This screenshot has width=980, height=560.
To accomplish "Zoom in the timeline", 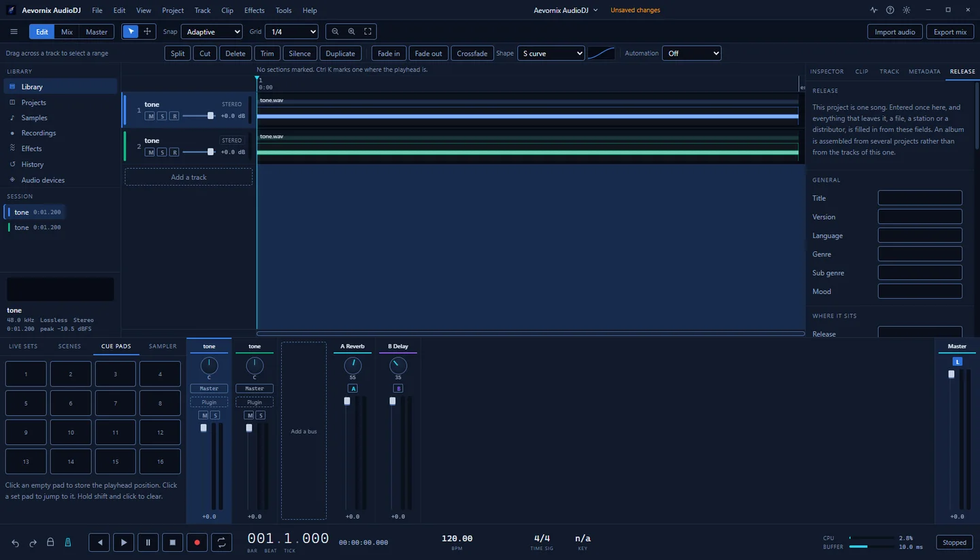I will pyautogui.click(x=351, y=32).
